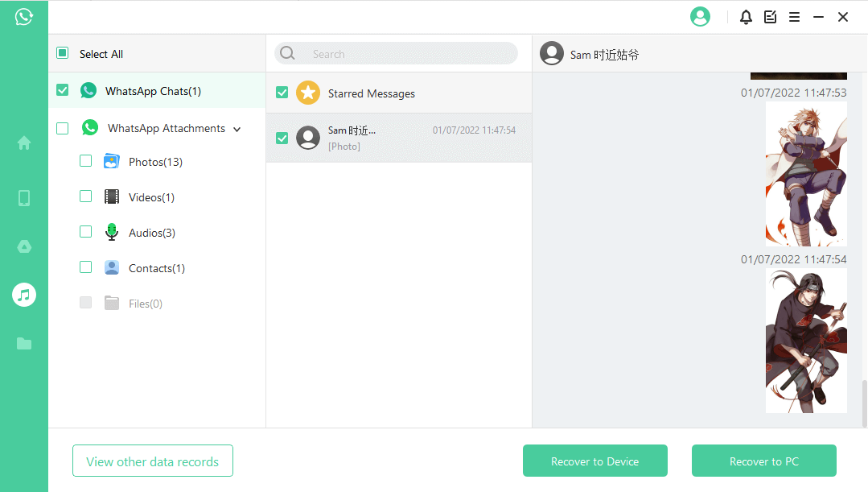Open the folder icon in left sidebar
This screenshot has width=868, height=492.
(x=24, y=344)
